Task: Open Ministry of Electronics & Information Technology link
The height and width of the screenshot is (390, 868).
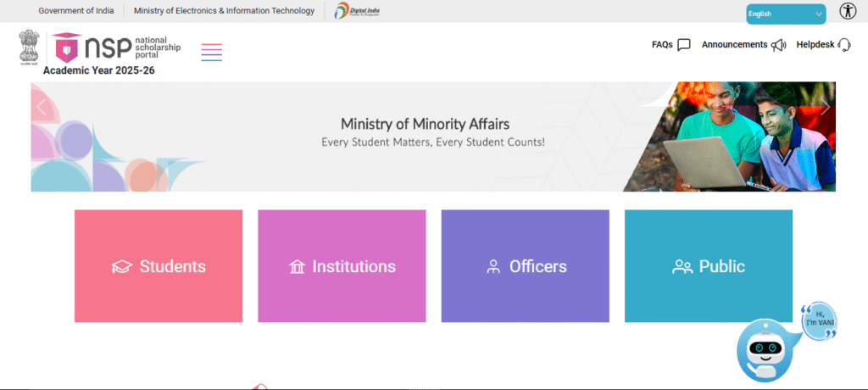Action: pyautogui.click(x=224, y=11)
